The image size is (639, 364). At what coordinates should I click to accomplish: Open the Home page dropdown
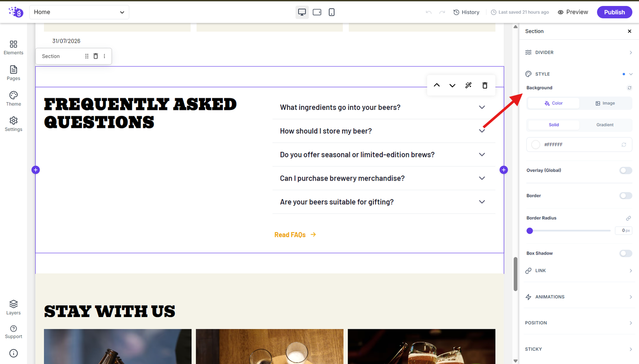coord(79,12)
